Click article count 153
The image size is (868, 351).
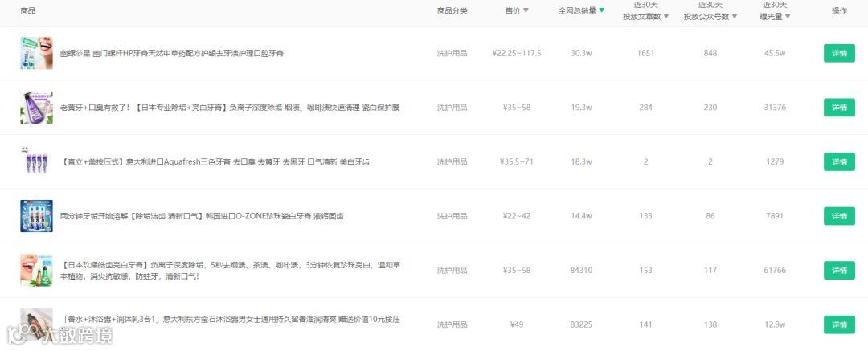point(645,270)
